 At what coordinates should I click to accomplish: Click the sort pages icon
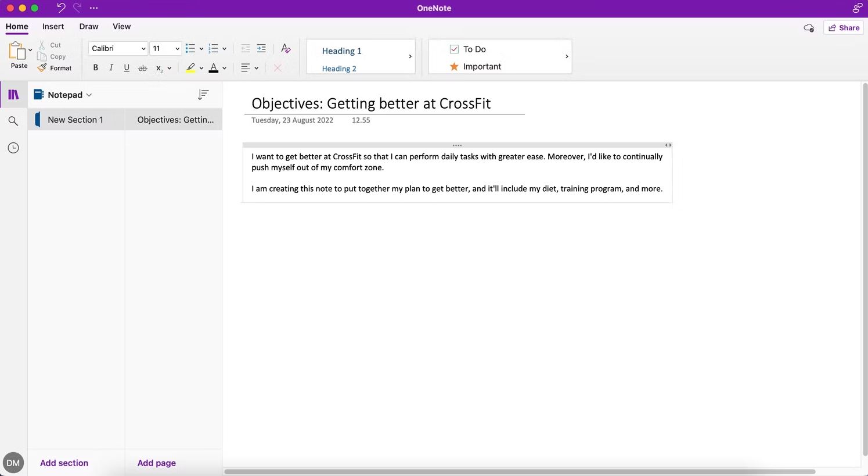pyautogui.click(x=203, y=94)
